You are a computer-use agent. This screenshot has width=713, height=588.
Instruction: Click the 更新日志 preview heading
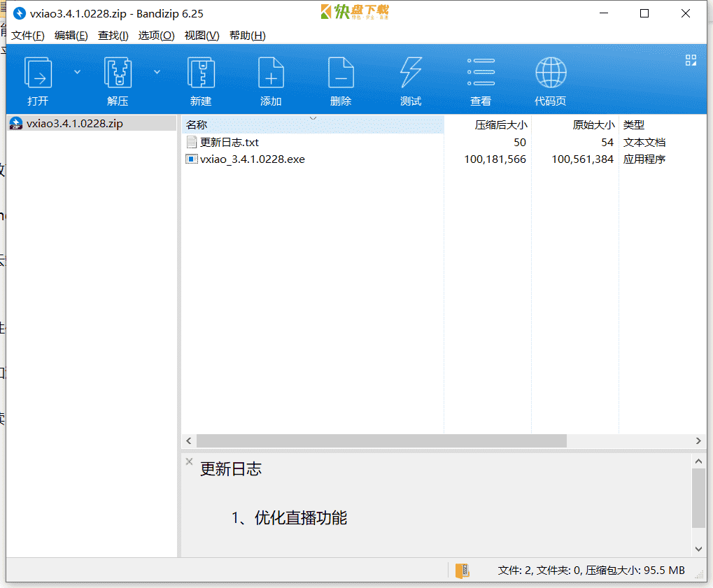click(x=231, y=469)
